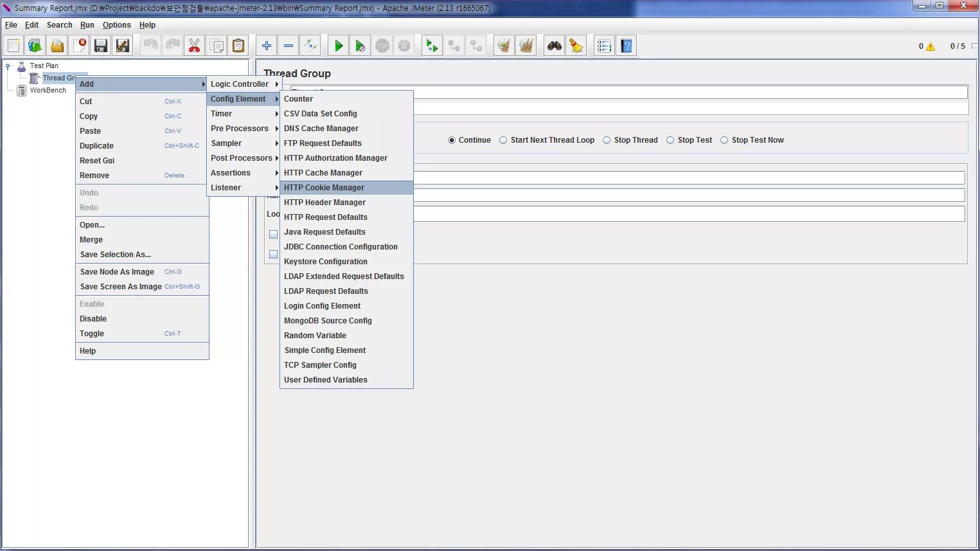
Task: Click the Close test plan icon
Action: tap(79, 46)
